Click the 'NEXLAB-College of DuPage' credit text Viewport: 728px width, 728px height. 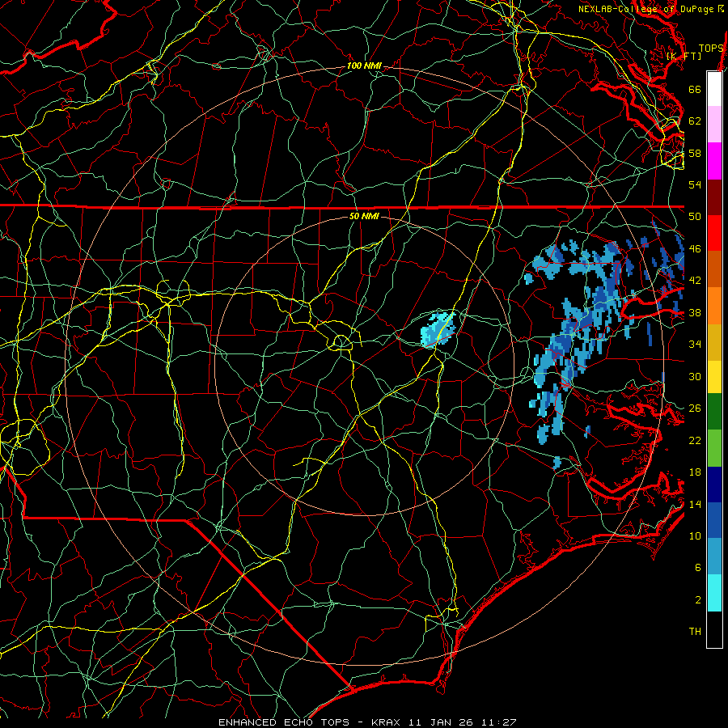point(647,9)
